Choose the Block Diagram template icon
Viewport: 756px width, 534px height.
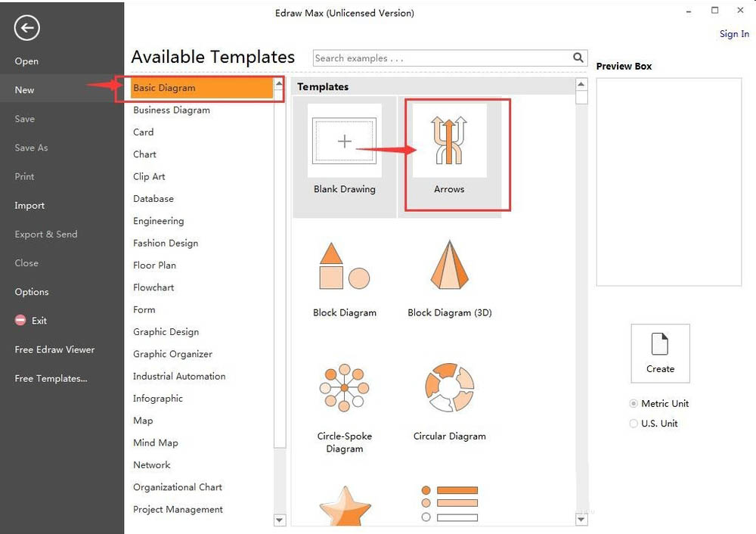click(344, 265)
